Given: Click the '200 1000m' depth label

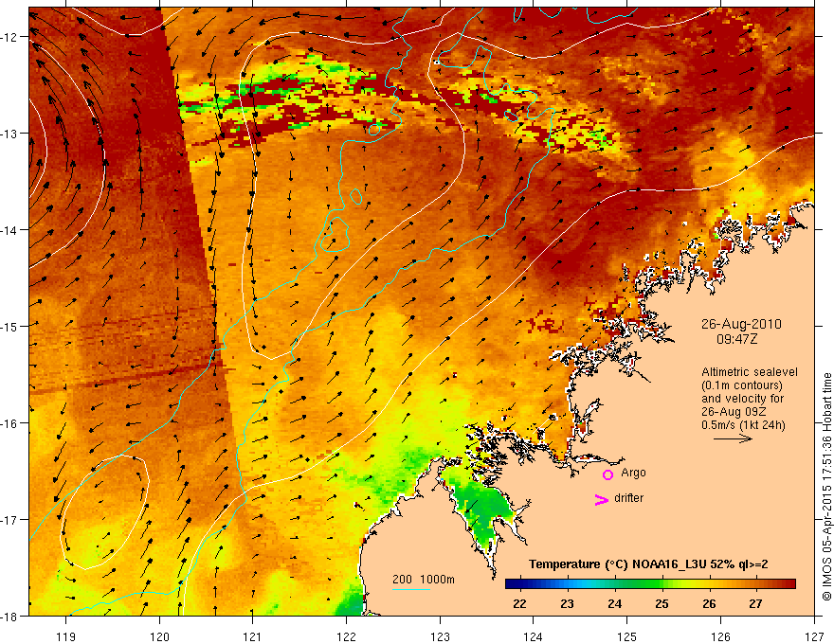Looking at the screenshot, I should coord(424,580).
